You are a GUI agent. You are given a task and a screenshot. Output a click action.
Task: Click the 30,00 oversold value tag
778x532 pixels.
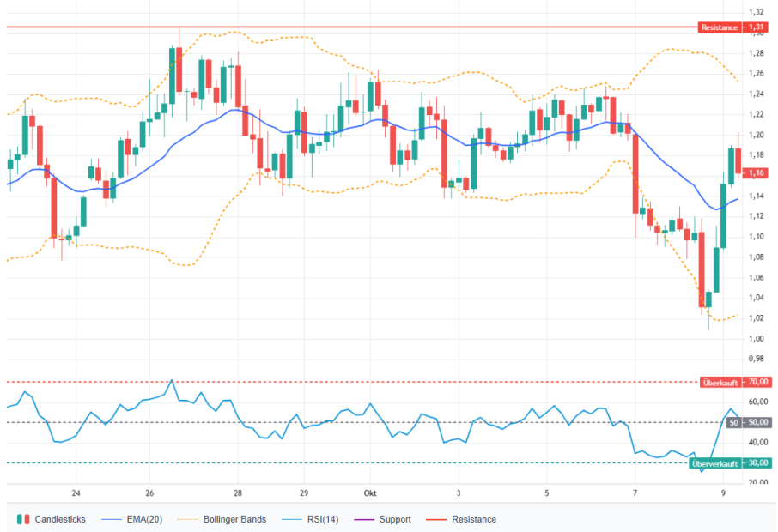(x=758, y=463)
